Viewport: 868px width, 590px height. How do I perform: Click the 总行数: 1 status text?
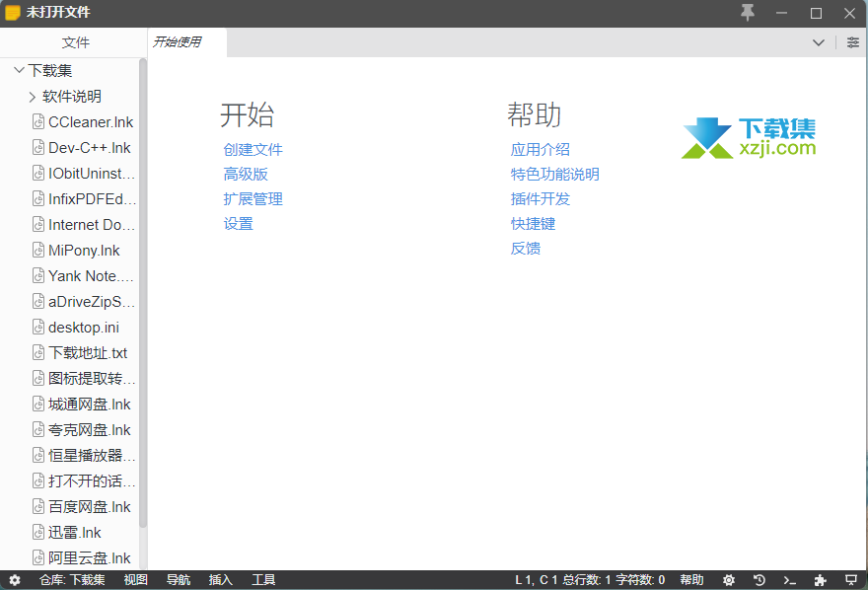tap(587, 579)
